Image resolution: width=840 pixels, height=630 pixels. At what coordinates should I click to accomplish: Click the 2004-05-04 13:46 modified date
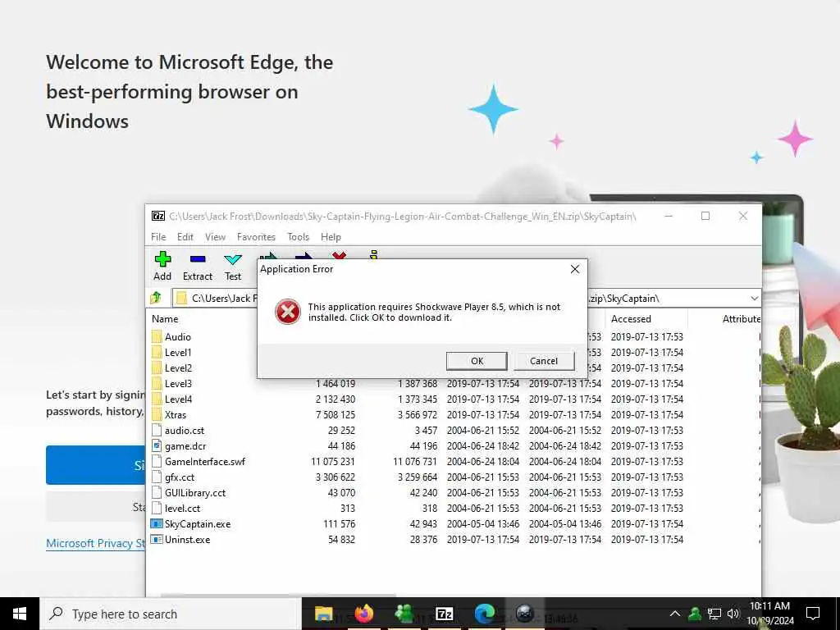(x=482, y=524)
